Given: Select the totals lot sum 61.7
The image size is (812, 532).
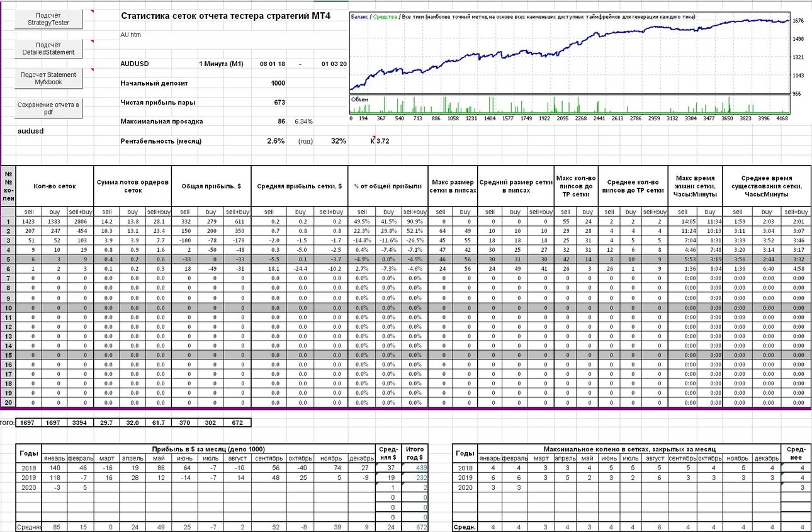Looking at the screenshot, I should (x=158, y=422).
